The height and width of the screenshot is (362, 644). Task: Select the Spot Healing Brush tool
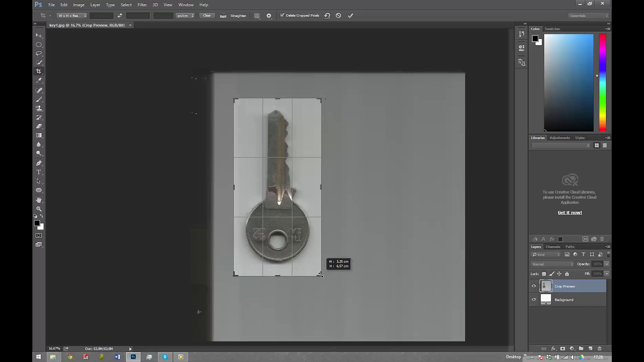39,90
